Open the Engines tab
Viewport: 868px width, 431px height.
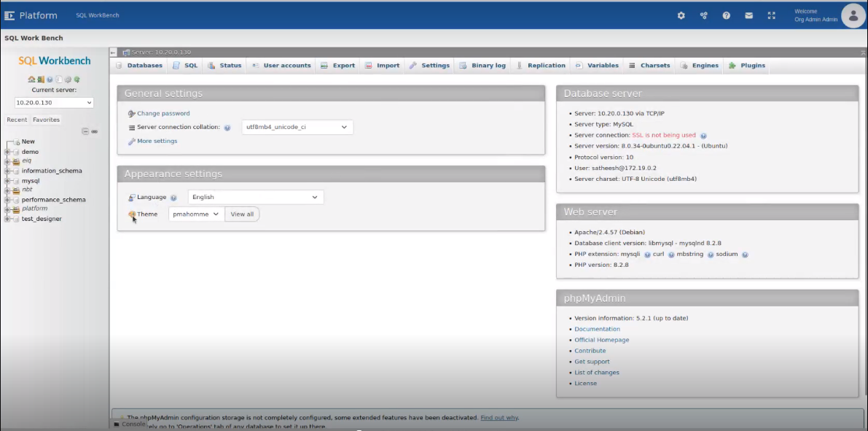click(699, 66)
